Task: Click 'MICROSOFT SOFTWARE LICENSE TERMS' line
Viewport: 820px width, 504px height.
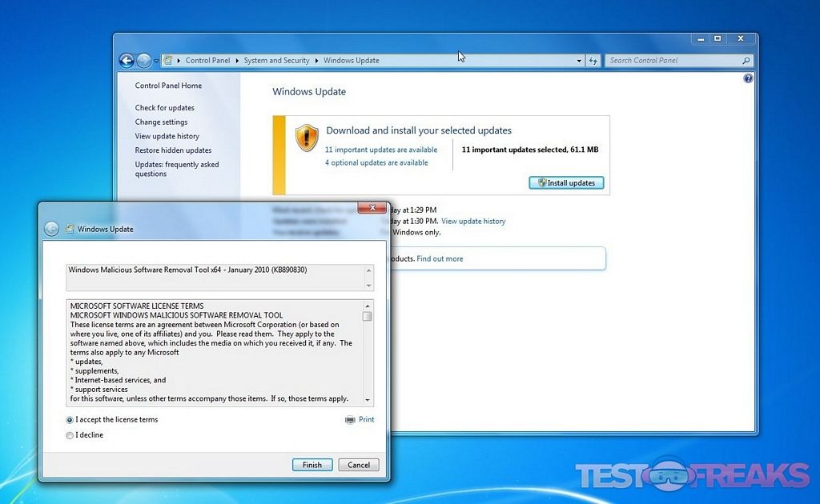Action: pos(137,306)
